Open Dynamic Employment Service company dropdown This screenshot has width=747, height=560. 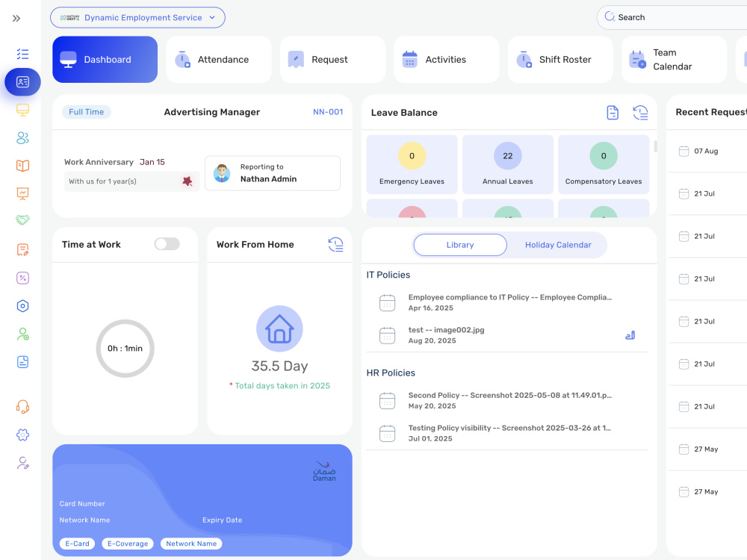tap(137, 18)
